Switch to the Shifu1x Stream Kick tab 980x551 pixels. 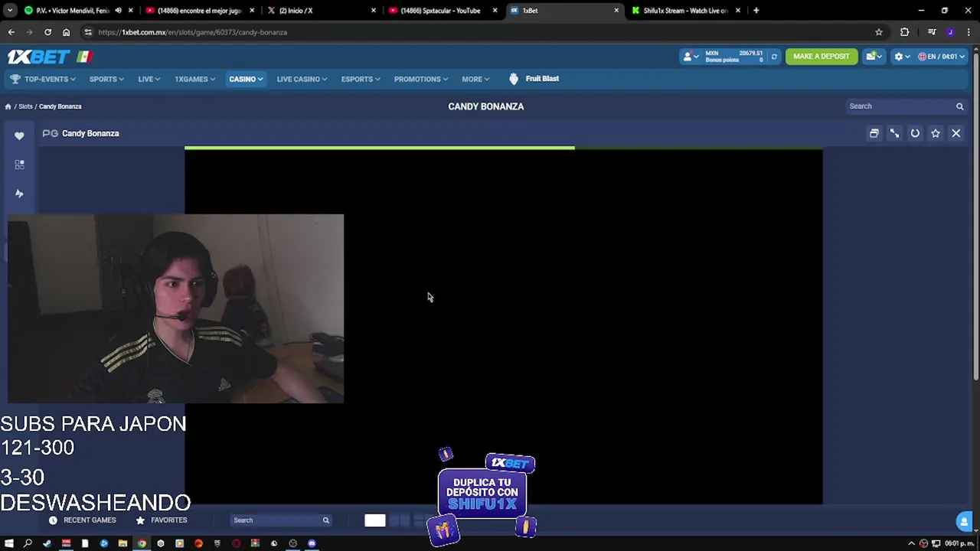[x=685, y=11]
